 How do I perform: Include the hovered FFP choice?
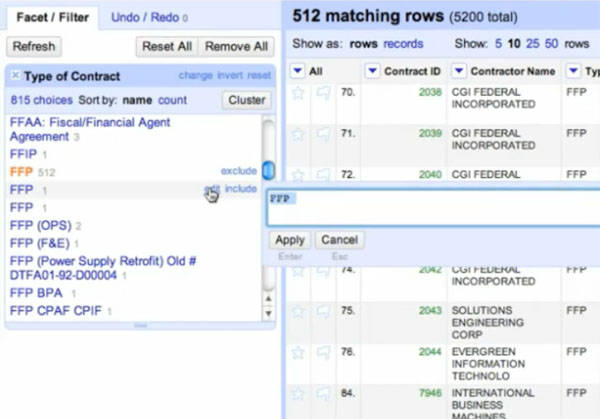click(x=241, y=189)
